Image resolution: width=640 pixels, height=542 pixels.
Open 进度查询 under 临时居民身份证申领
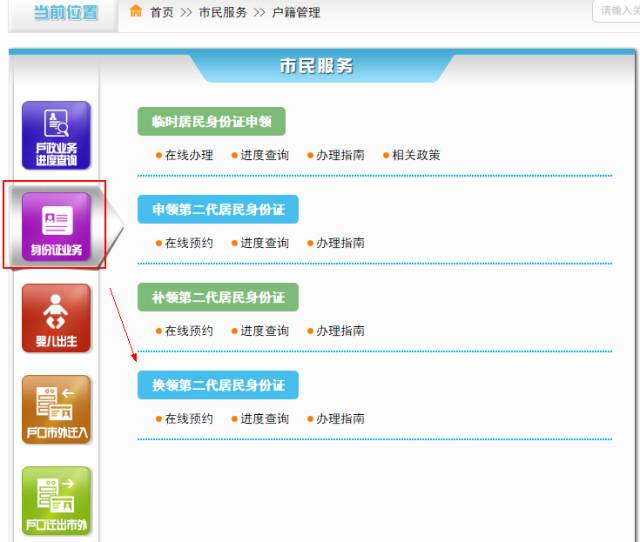264,155
